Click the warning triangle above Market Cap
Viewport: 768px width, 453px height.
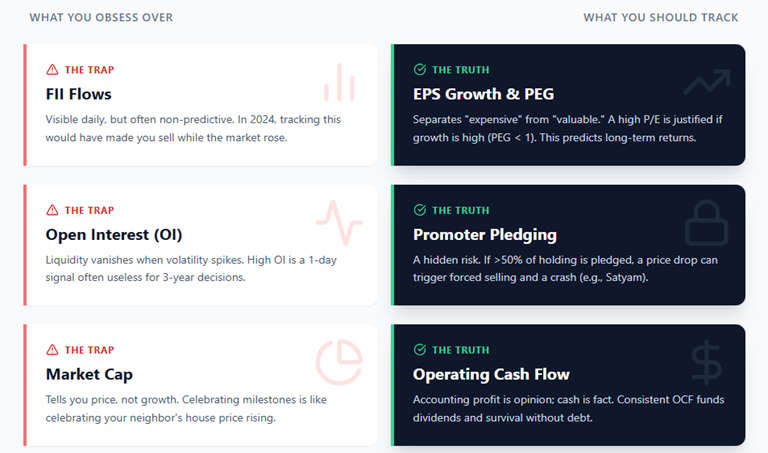point(52,350)
